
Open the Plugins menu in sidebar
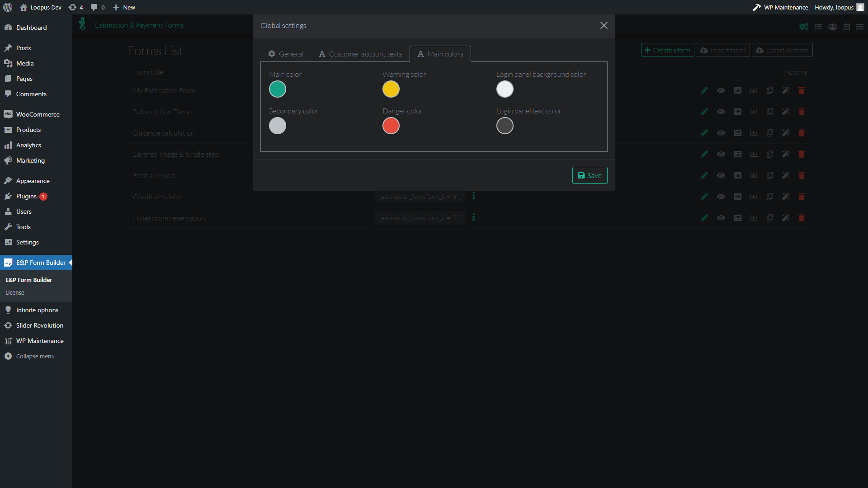26,196
